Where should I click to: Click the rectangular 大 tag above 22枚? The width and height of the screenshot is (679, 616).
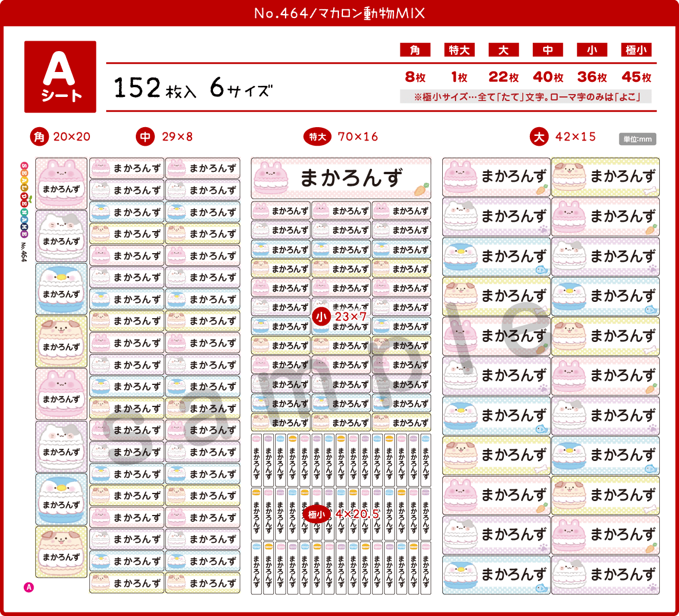click(504, 50)
